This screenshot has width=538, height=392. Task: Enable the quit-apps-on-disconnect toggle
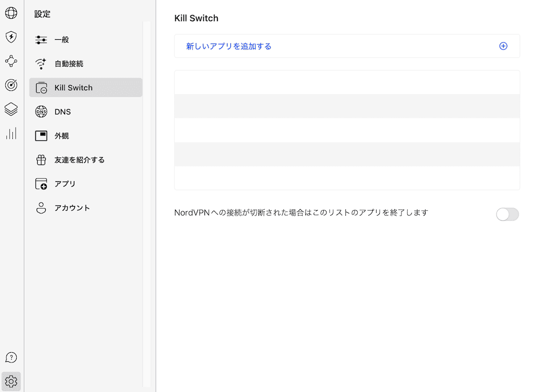pyautogui.click(x=507, y=215)
